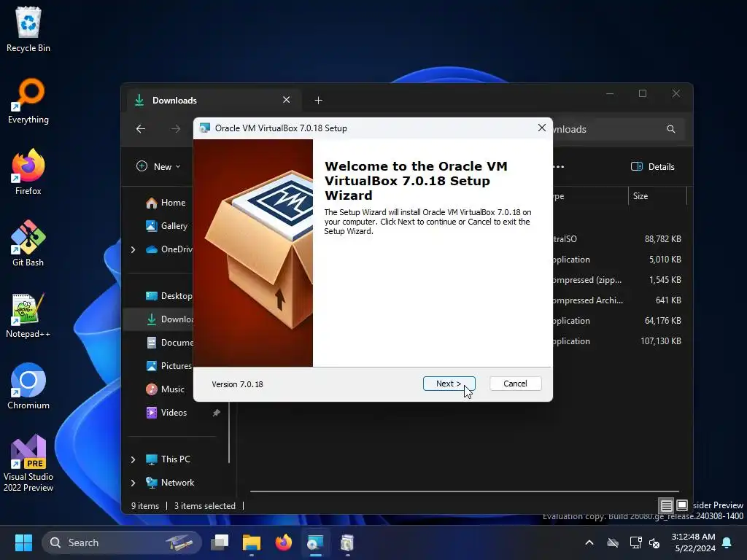Open Pictures in the navigation pane
Image resolution: width=747 pixels, height=560 pixels.
point(169,366)
